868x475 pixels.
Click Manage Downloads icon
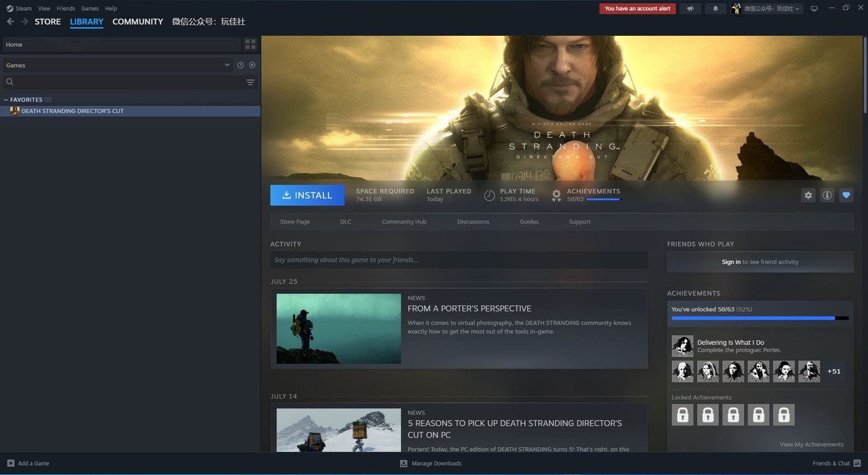pos(403,463)
